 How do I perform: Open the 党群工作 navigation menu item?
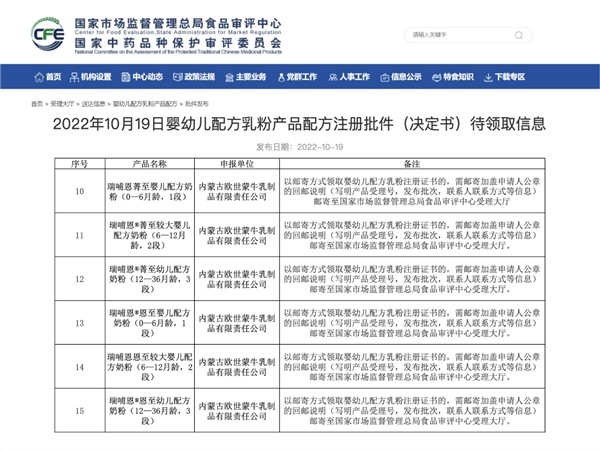302,77
